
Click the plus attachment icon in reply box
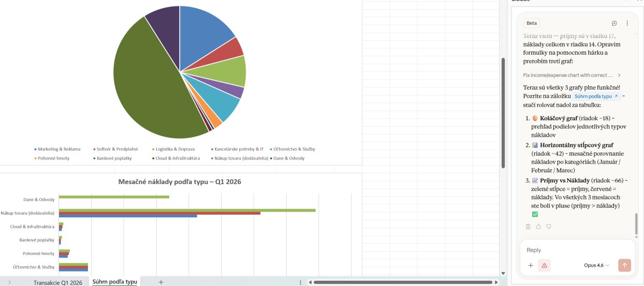pos(531,265)
